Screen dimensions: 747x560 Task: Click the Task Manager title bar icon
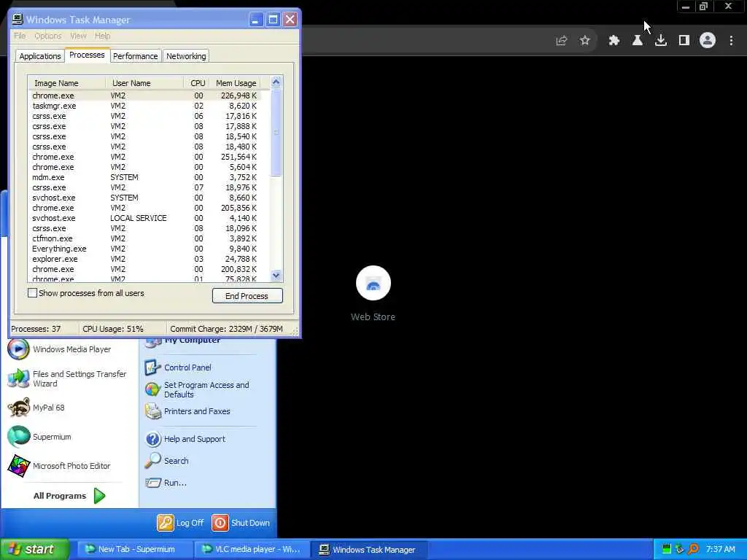point(18,19)
